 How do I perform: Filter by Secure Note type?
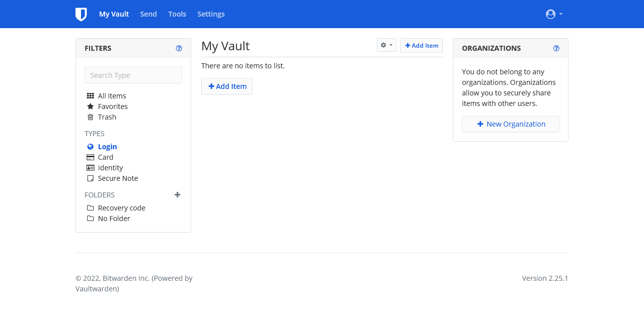click(118, 178)
